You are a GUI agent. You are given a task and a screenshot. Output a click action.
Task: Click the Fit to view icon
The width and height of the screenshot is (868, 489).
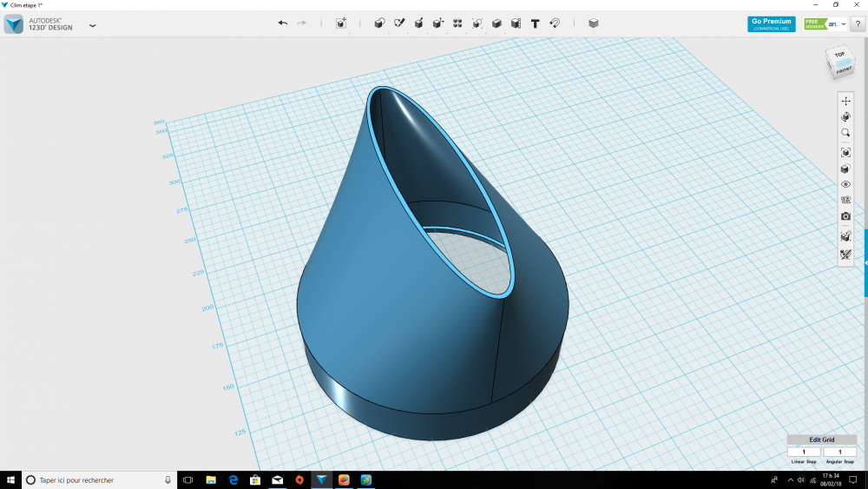(845, 153)
